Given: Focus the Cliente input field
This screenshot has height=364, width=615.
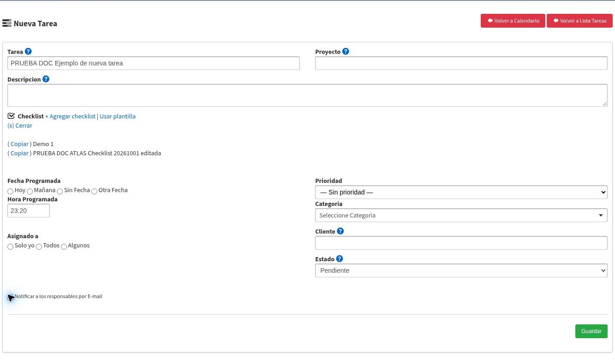Looking at the screenshot, I should [461, 243].
